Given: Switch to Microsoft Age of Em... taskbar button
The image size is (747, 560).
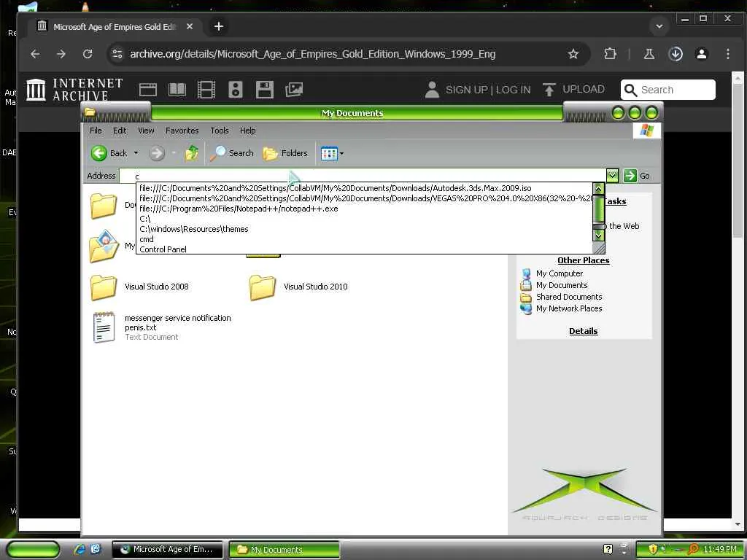Looking at the screenshot, I should coord(167,549).
